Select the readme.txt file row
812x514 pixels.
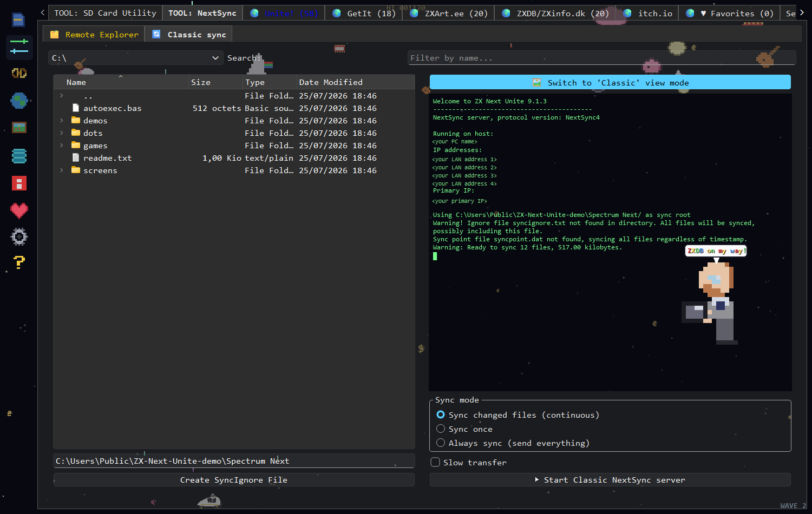tap(234, 157)
